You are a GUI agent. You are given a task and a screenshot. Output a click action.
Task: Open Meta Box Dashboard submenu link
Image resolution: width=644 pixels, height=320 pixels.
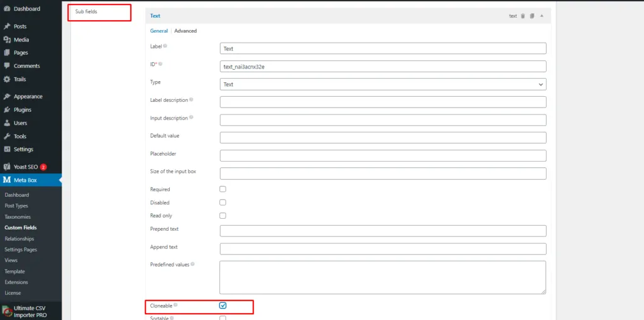click(17, 195)
